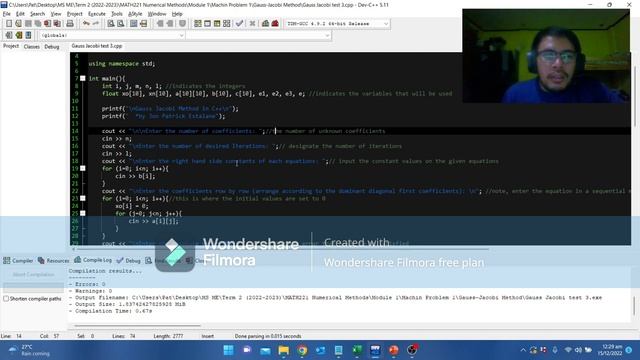Click the taskbar clock showing 12:29 am
The width and height of the screenshot is (640, 360).
coord(610,350)
